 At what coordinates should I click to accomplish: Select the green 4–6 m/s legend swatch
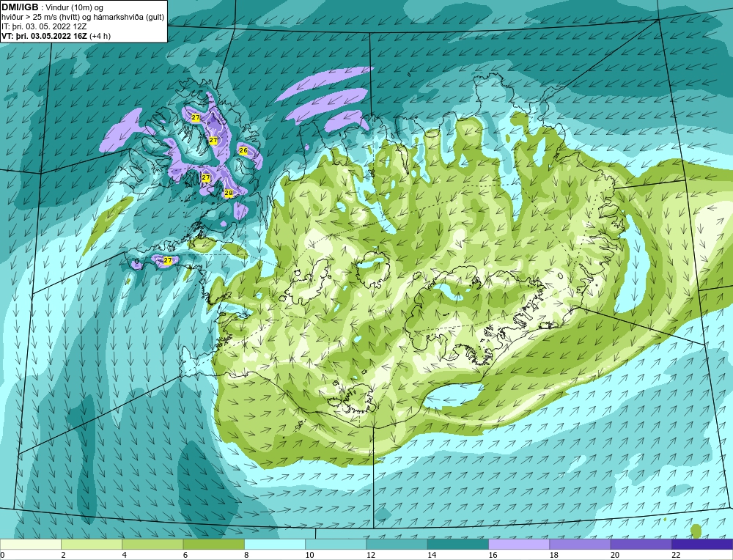coord(153,544)
